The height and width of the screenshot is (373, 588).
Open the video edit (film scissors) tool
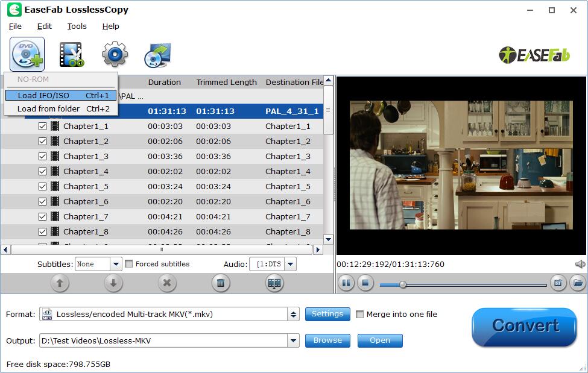point(71,54)
